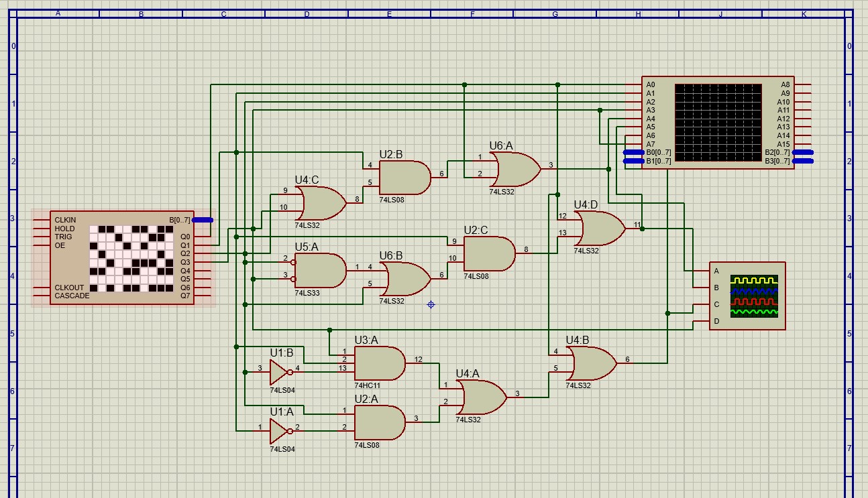This screenshot has width=868, height=498.
Task: Select the U1:B inverter
Action: [x=282, y=372]
